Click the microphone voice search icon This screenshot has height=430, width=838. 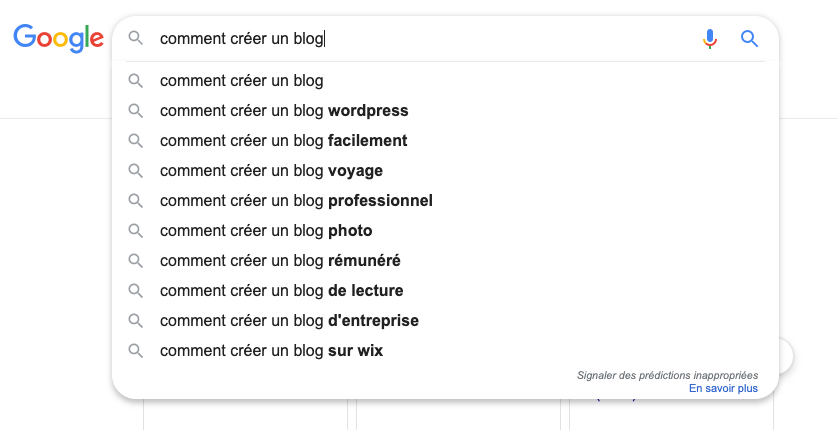click(x=710, y=39)
